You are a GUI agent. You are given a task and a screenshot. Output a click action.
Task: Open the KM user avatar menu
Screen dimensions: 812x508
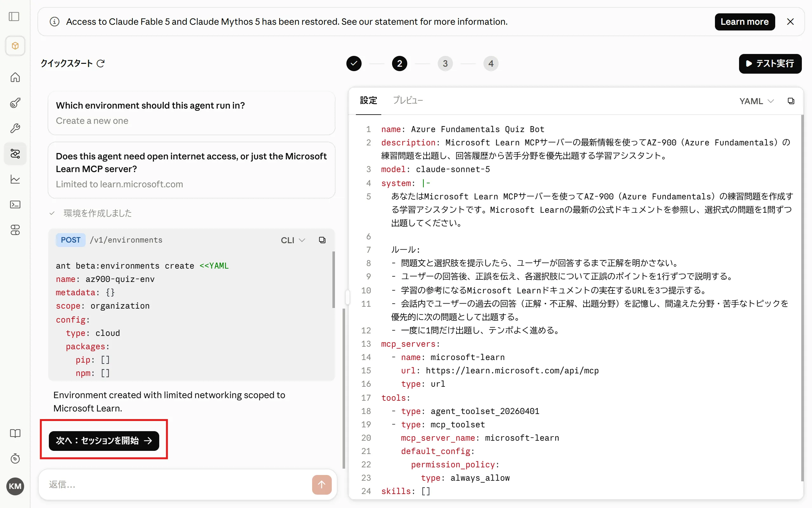(15, 486)
